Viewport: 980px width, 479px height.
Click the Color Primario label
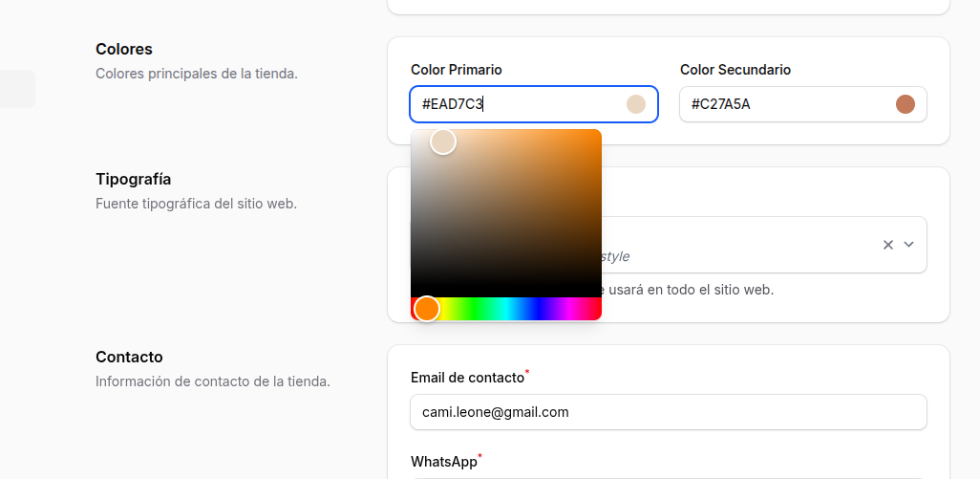[x=457, y=70]
